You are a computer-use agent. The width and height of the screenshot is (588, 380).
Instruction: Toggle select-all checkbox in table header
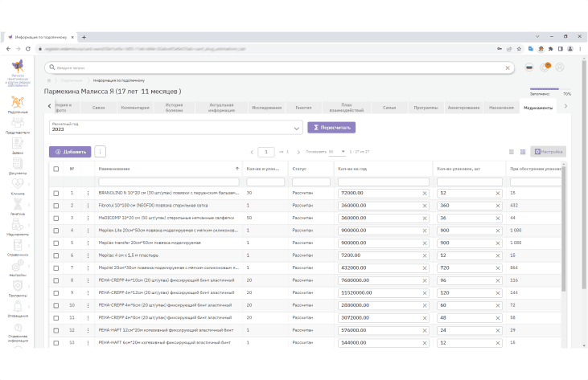pyautogui.click(x=56, y=169)
